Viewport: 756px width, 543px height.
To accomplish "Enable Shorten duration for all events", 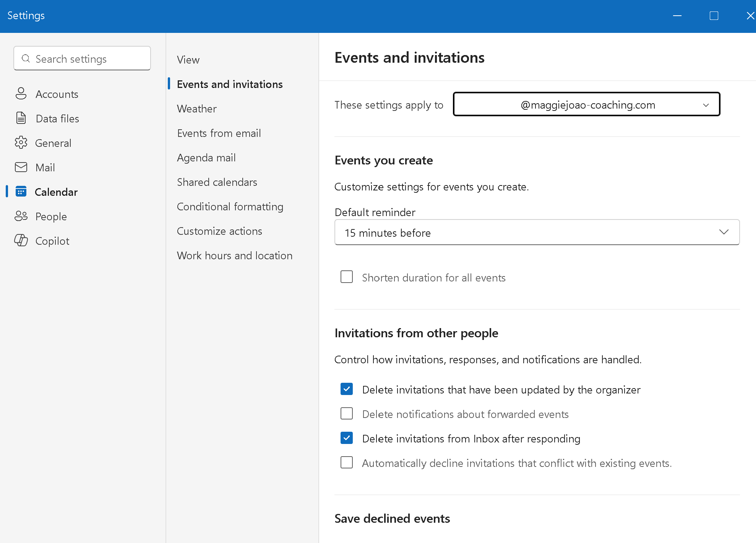I will 347,277.
